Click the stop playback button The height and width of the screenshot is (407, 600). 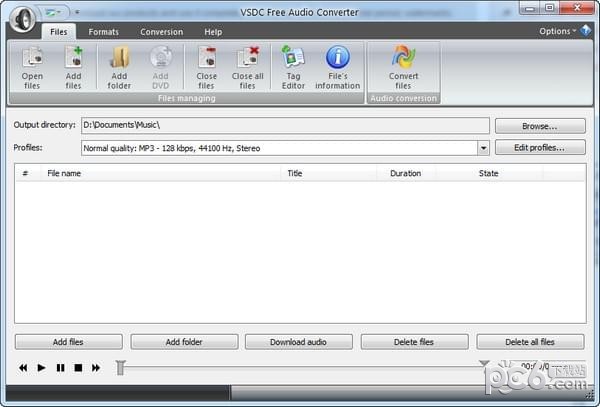coord(78,368)
